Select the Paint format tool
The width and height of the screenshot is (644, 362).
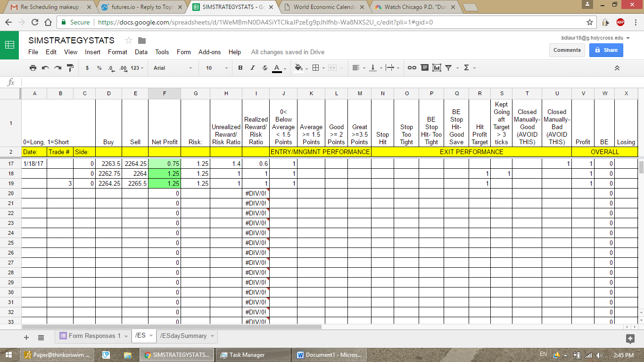pos(70,68)
